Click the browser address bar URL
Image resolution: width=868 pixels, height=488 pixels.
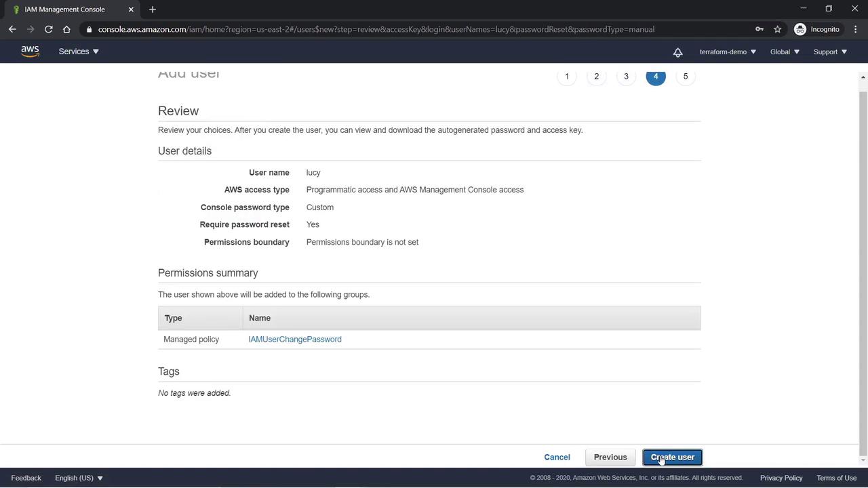point(376,29)
